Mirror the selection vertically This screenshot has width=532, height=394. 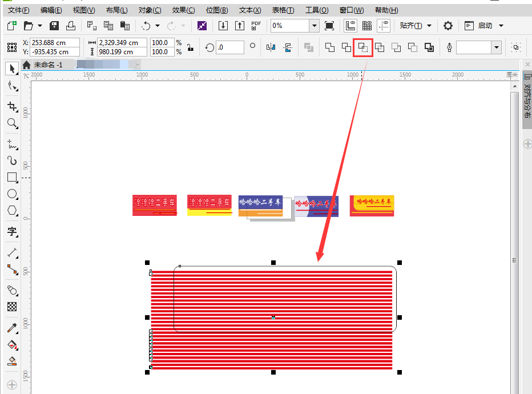(288, 47)
